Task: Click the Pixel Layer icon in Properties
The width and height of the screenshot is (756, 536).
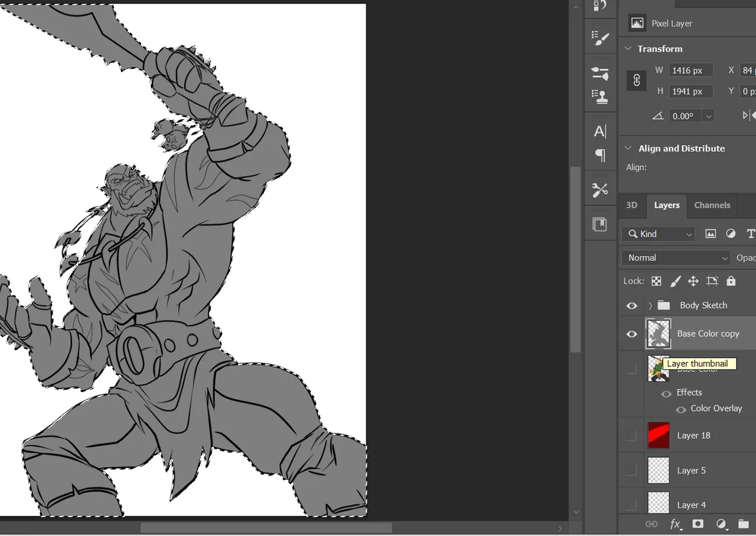Action: pyautogui.click(x=637, y=23)
